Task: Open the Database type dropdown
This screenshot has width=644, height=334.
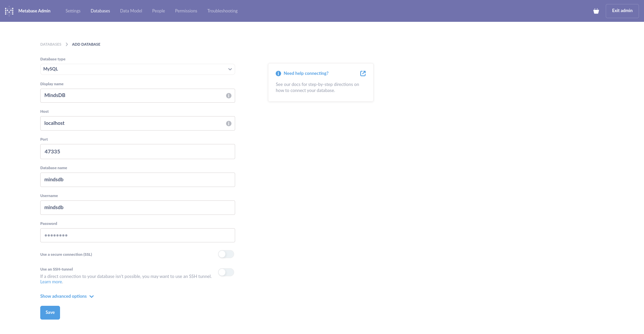Action: click(138, 69)
